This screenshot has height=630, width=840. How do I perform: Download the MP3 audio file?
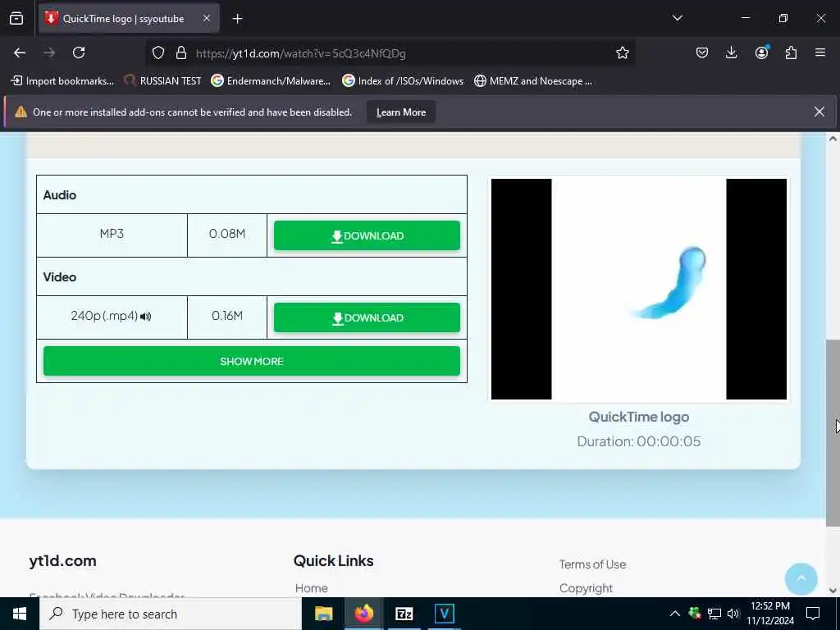point(367,235)
